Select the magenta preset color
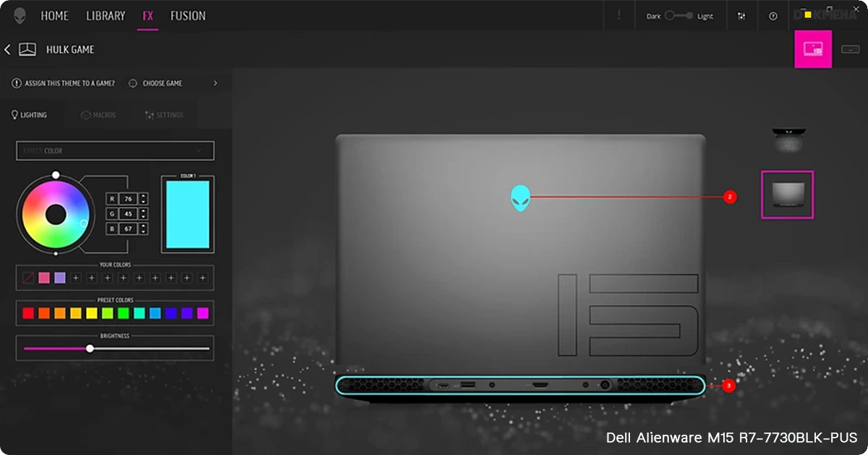Image resolution: width=868 pixels, height=455 pixels. click(x=203, y=313)
